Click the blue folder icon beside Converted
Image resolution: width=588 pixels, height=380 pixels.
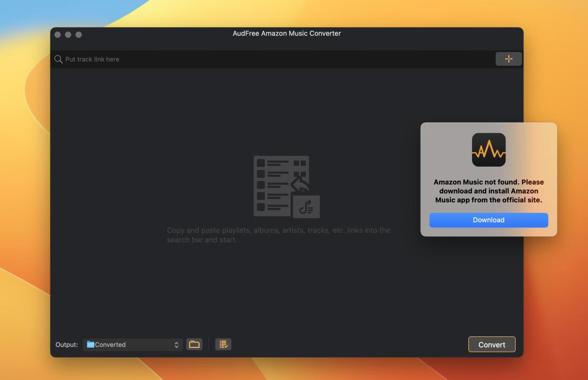tap(91, 344)
